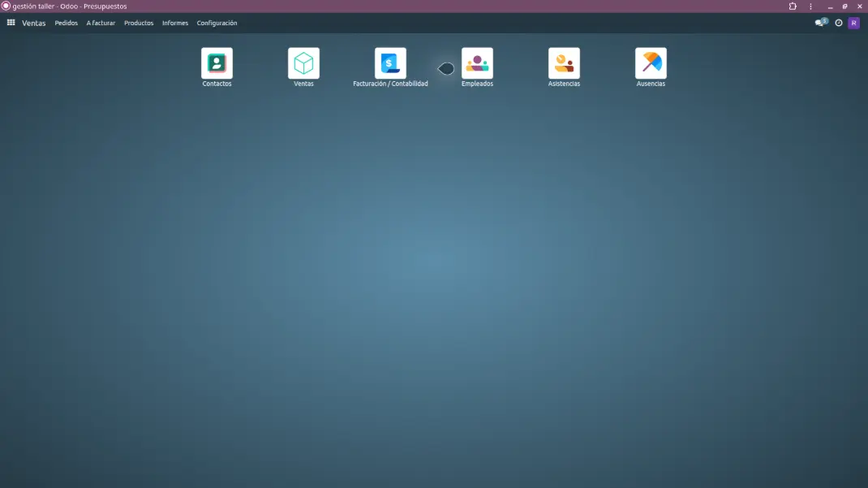
Task: Open the Empleados app
Action: pos(477,63)
